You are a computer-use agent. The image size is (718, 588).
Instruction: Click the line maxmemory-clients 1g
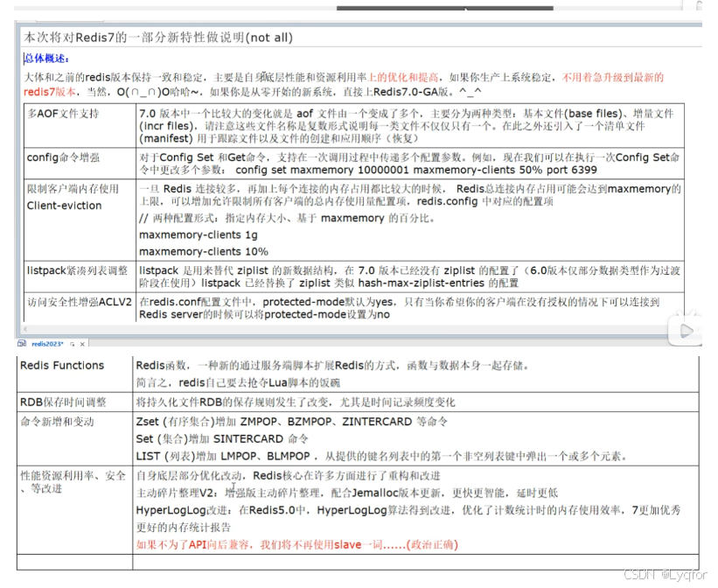[199, 235]
